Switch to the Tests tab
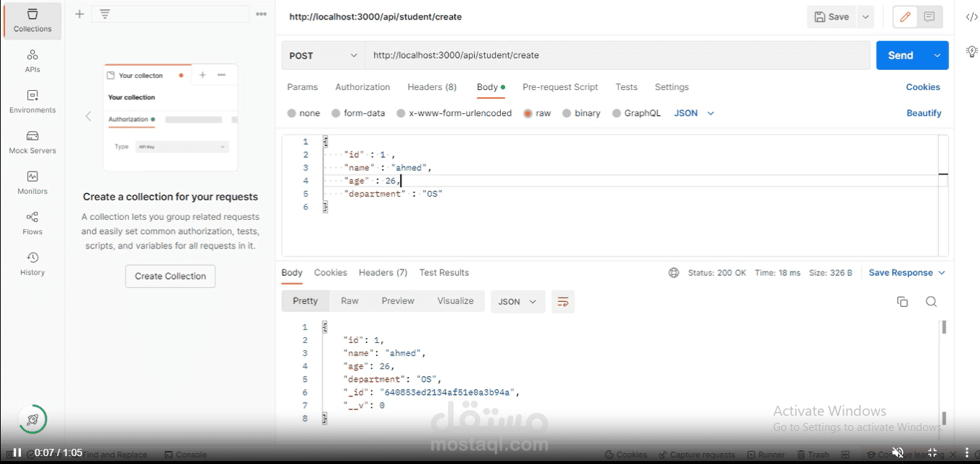This screenshot has width=980, height=464. pyautogui.click(x=626, y=87)
